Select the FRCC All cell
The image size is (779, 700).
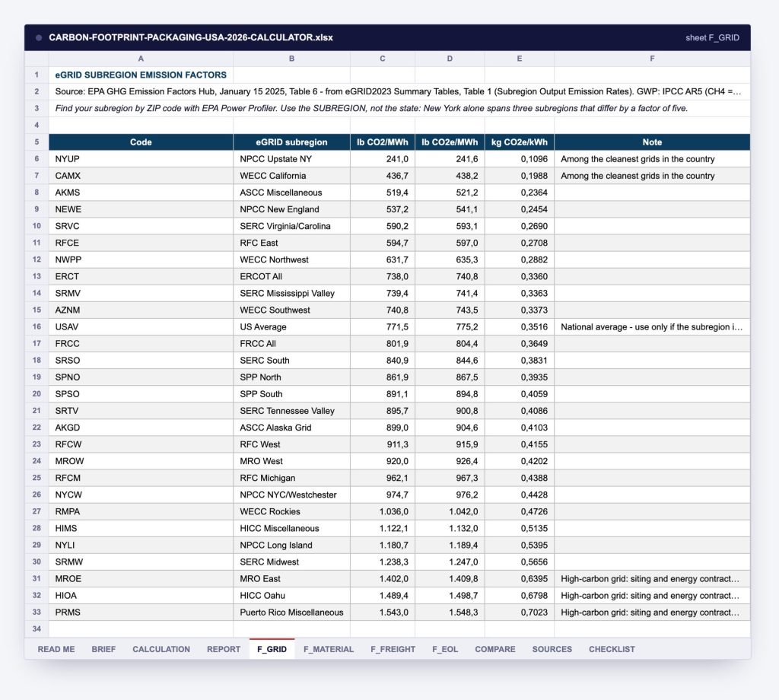pyautogui.click(x=291, y=344)
